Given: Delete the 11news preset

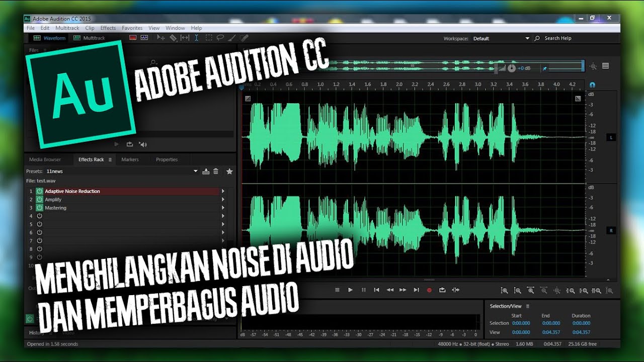Looking at the screenshot, I should [x=216, y=171].
